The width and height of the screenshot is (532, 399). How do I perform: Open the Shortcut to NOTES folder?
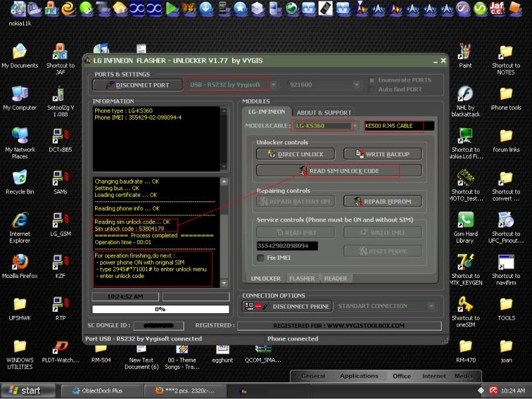click(505, 59)
